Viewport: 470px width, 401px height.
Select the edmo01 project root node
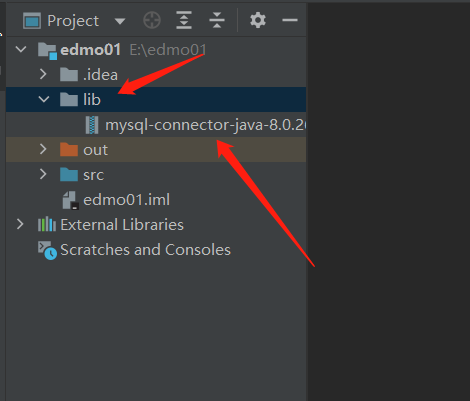pos(156,50)
